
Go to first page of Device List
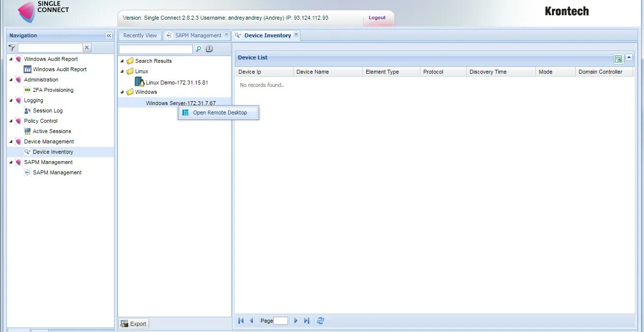pos(241,321)
